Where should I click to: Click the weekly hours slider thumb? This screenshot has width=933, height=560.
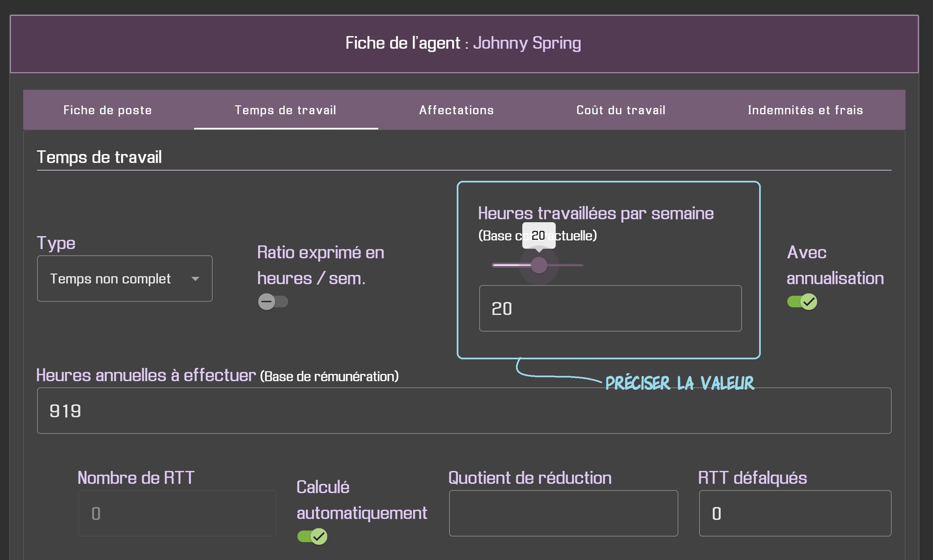[x=539, y=265]
